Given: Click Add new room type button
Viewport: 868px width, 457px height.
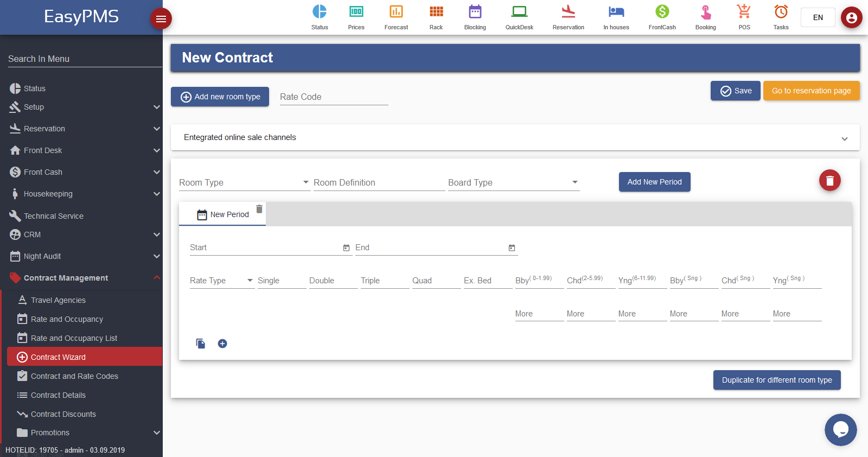Looking at the screenshot, I should point(220,97).
